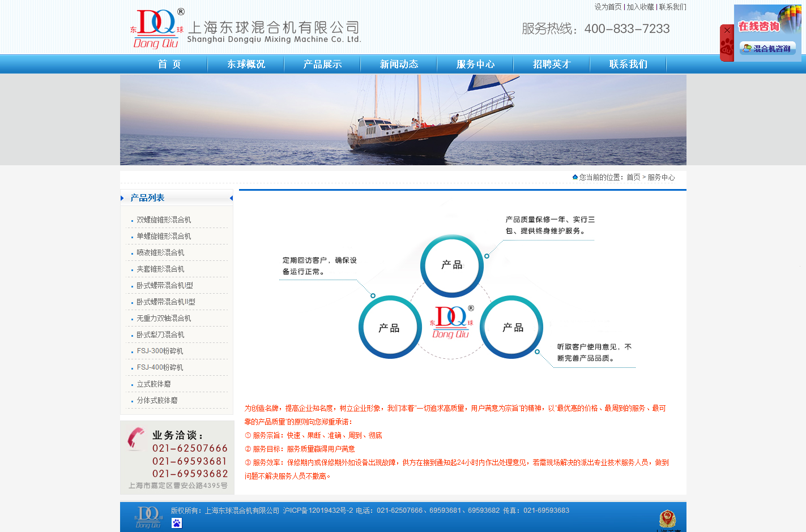
Task: Click the center DQ logo in diagram
Action: click(451, 322)
